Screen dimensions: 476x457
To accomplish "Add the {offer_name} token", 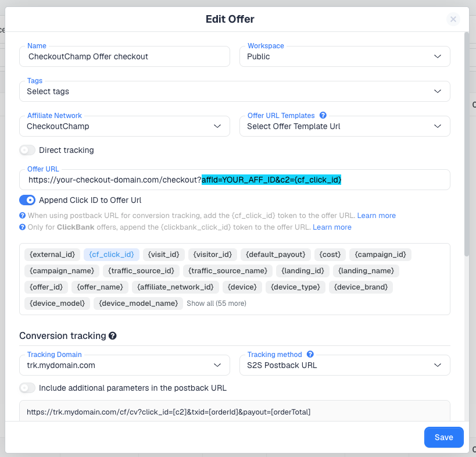I will (100, 287).
